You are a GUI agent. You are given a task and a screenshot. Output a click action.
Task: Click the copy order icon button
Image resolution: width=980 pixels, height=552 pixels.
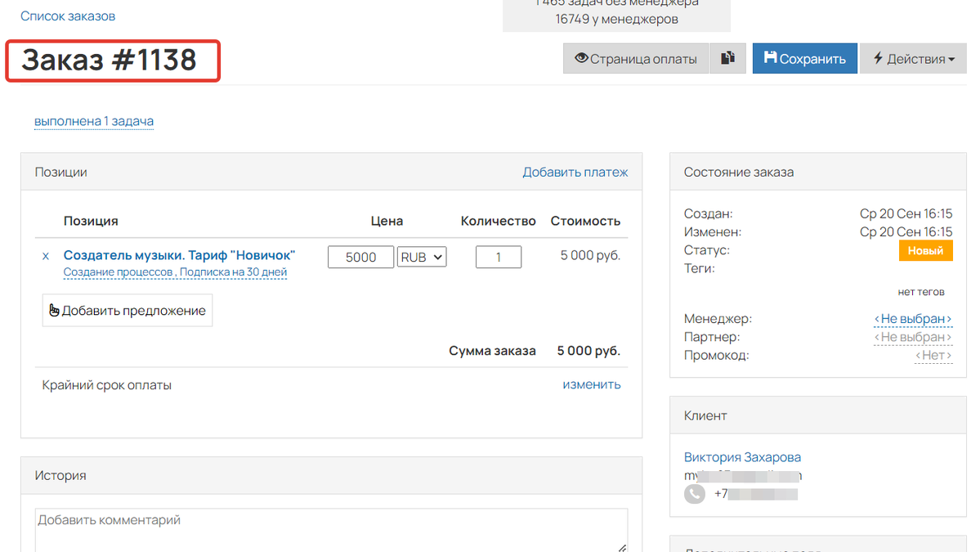pyautogui.click(x=727, y=58)
